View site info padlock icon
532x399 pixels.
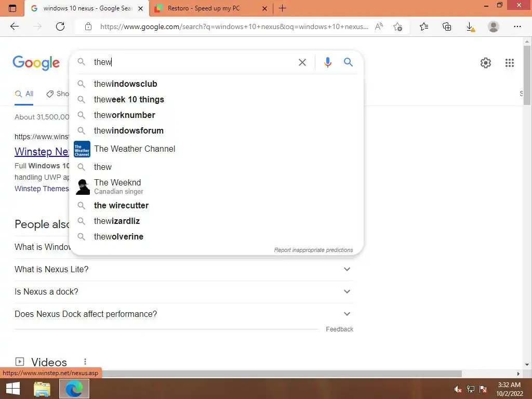pos(88,26)
